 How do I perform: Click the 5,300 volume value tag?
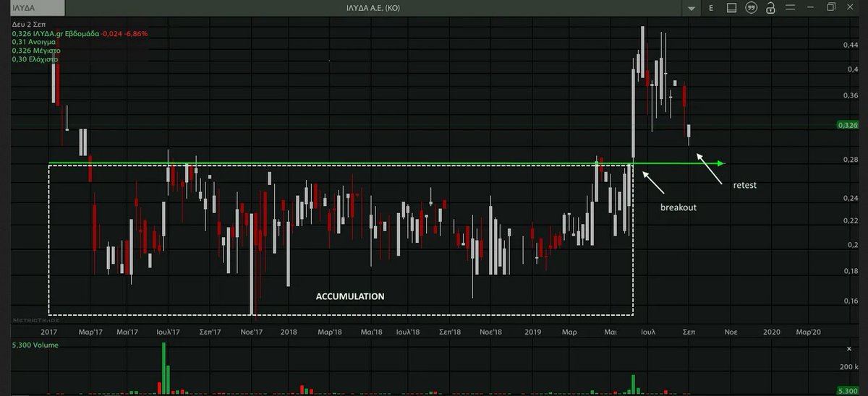coord(848,391)
